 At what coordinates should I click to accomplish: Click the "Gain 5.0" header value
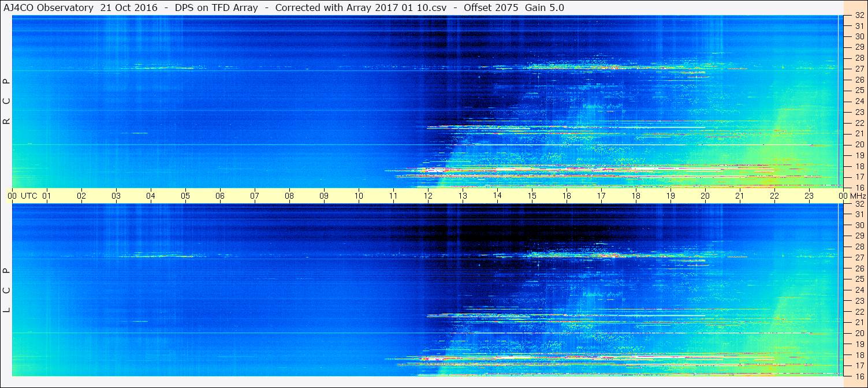pos(545,8)
